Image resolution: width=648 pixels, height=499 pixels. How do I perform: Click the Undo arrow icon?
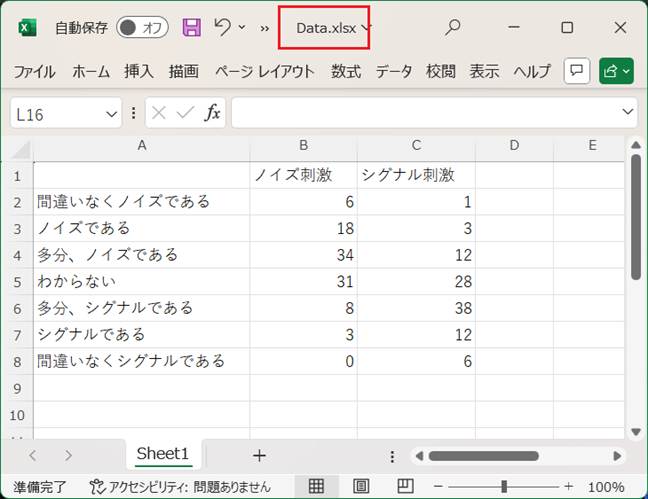[223, 28]
